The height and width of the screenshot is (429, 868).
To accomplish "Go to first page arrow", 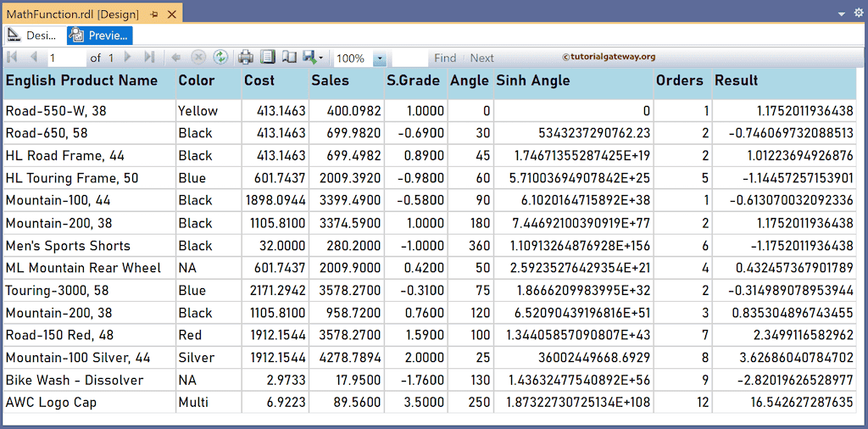I will [x=12, y=58].
